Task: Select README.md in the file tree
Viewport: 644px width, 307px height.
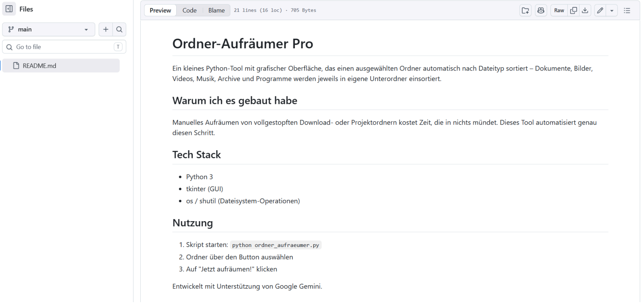Action: click(61, 66)
